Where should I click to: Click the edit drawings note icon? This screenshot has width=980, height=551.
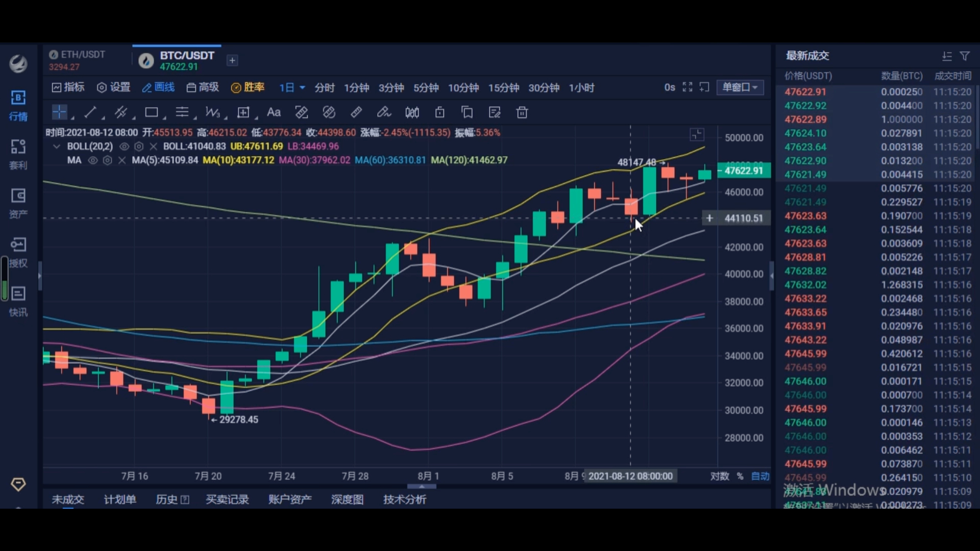pyautogui.click(x=495, y=112)
